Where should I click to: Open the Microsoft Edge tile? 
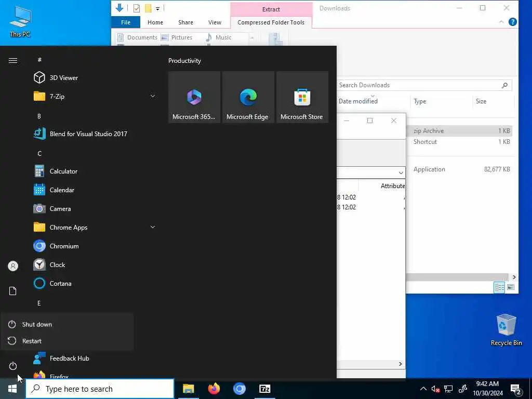248,97
